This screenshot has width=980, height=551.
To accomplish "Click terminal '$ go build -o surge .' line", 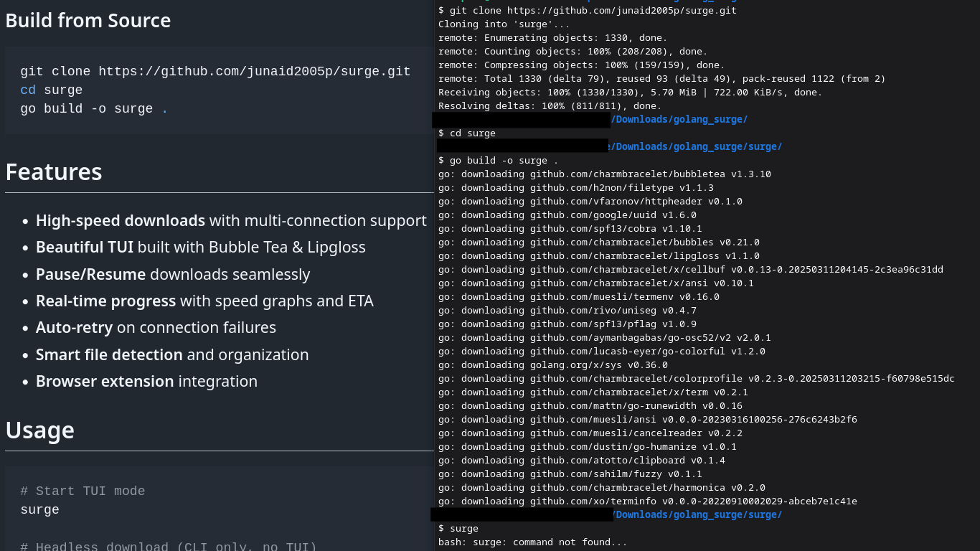I will (x=498, y=161).
